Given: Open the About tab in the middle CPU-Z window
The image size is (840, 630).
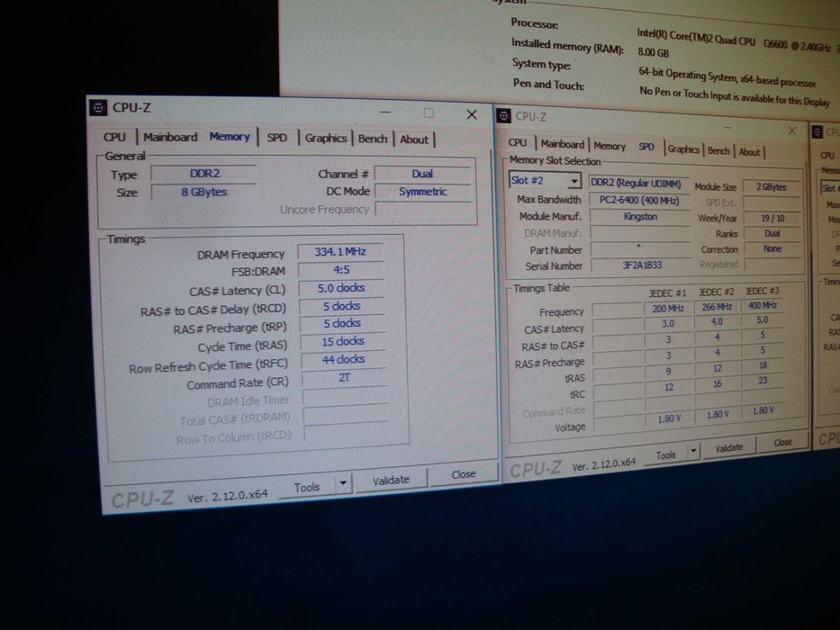Looking at the screenshot, I should coord(749,152).
